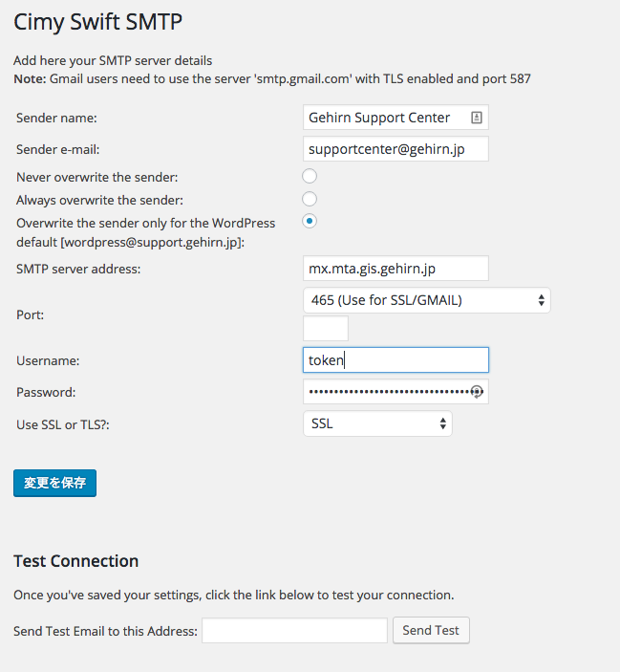The height and width of the screenshot is (672, 620).
Task: Click the key icon in the Password field
Action: (x=476, y=392)
